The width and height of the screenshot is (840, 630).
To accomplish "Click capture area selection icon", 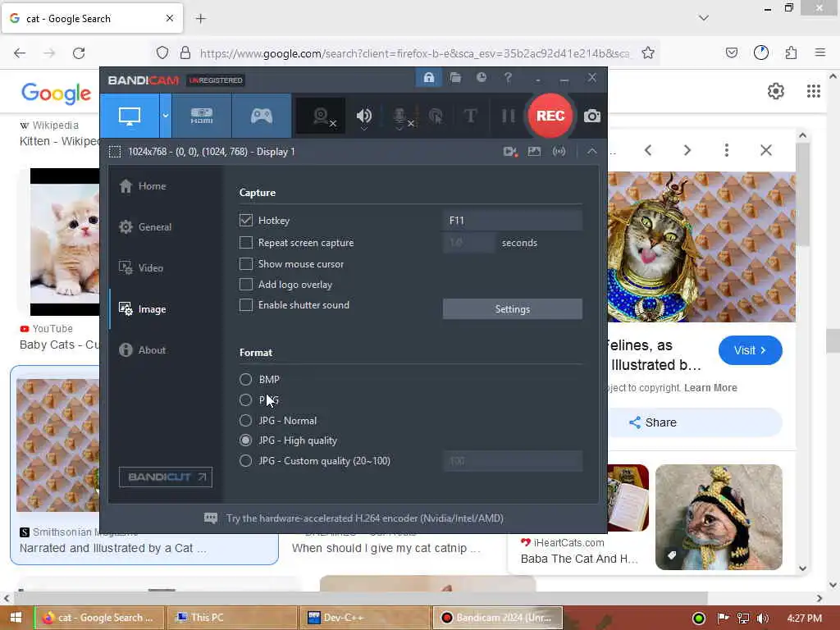I will [115, 152].
